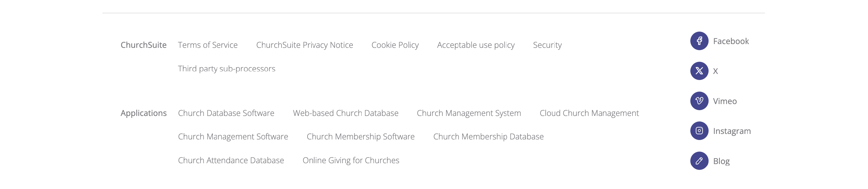
Task: Click the Blog pencil icon
Action: (699, 161)
